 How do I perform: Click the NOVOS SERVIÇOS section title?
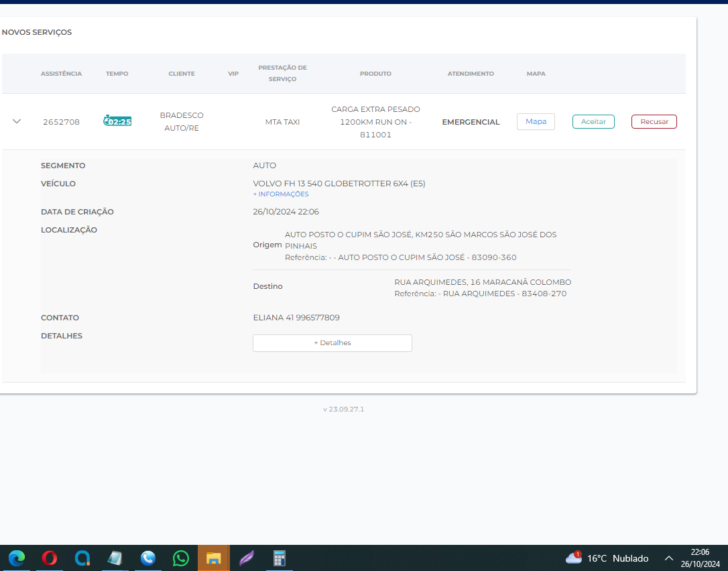coord(37,32)
